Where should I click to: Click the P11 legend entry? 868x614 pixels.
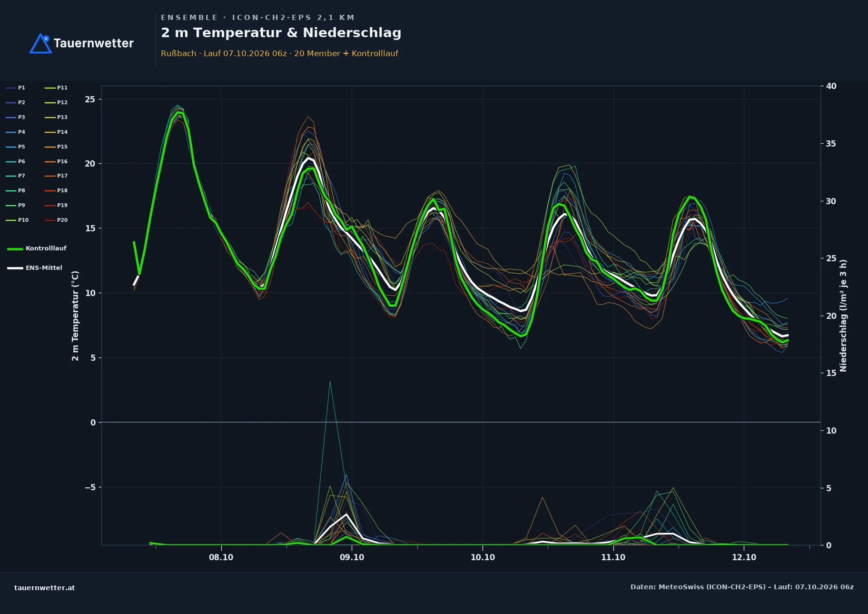[x=56, y=88]
